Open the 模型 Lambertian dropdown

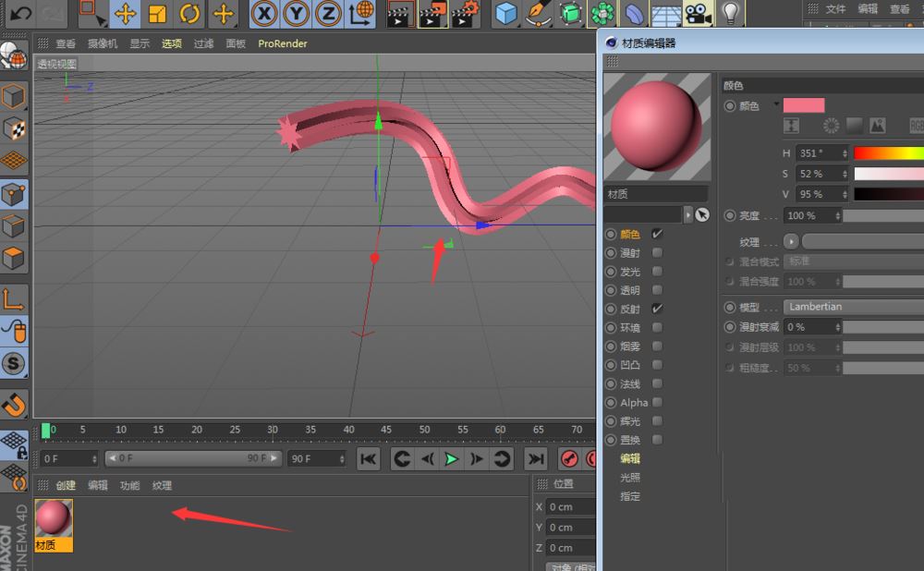point(850,307)
